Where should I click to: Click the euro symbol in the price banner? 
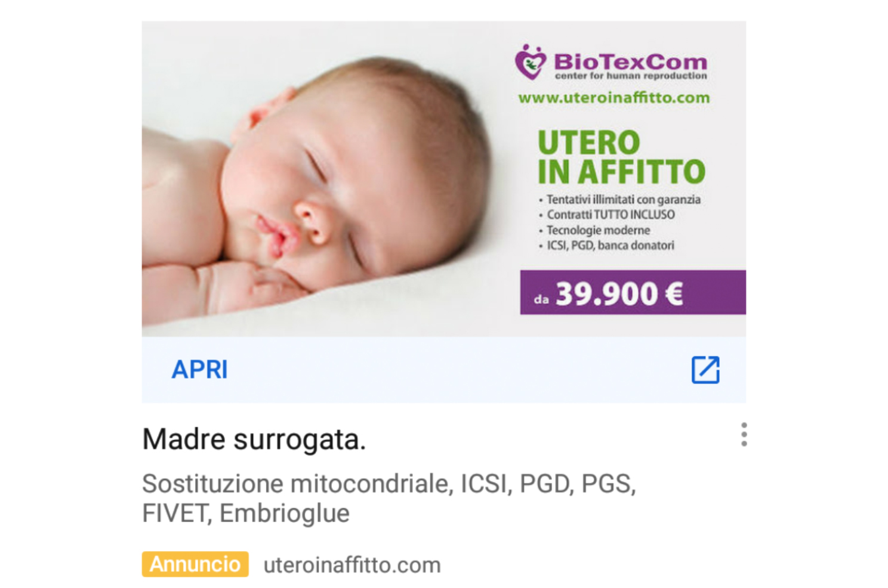coord(674,293)
